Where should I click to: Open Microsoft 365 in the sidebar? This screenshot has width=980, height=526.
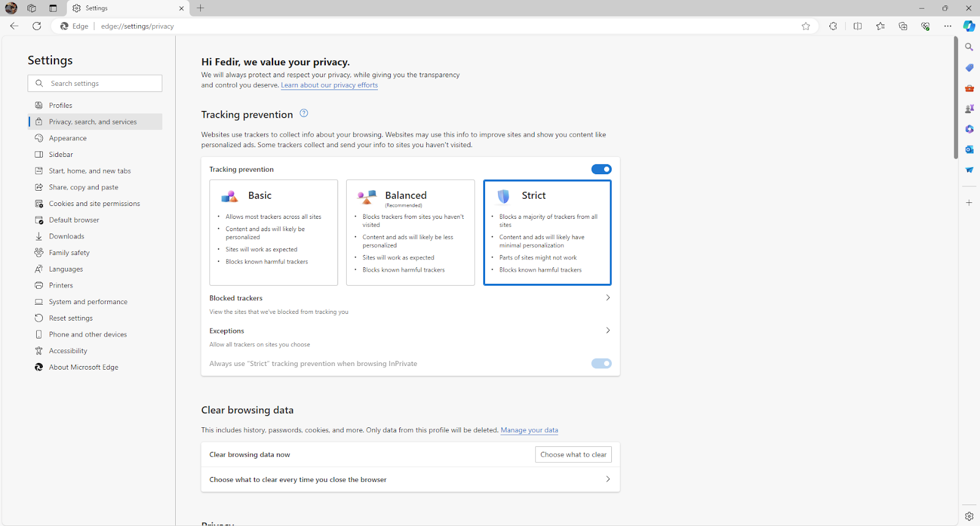(969, 129)
